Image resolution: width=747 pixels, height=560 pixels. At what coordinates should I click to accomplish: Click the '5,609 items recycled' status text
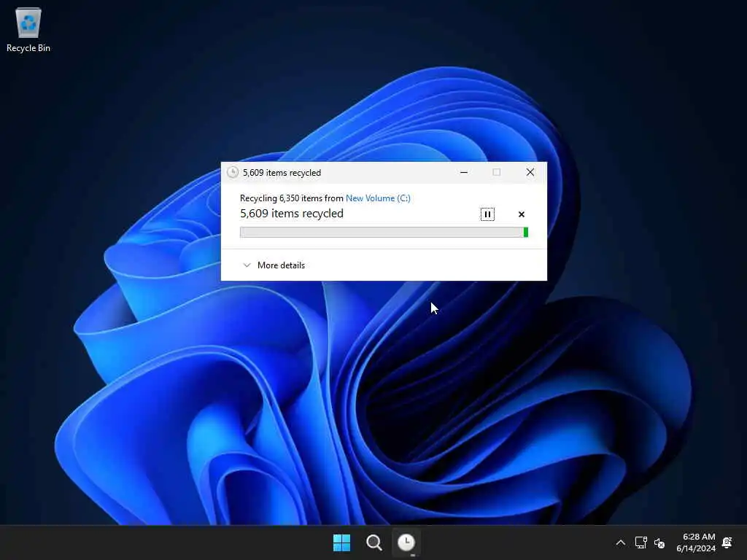(292, 214)
